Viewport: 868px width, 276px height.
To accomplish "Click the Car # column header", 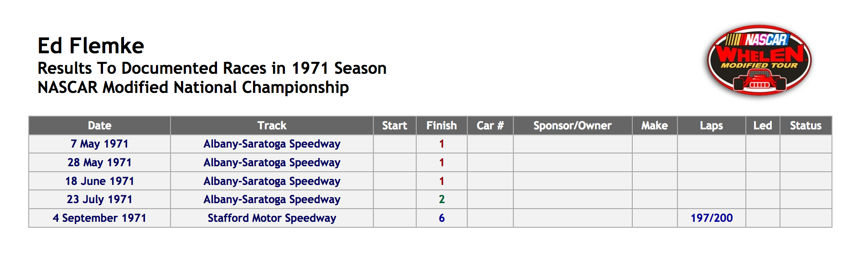I will point(490,126).
